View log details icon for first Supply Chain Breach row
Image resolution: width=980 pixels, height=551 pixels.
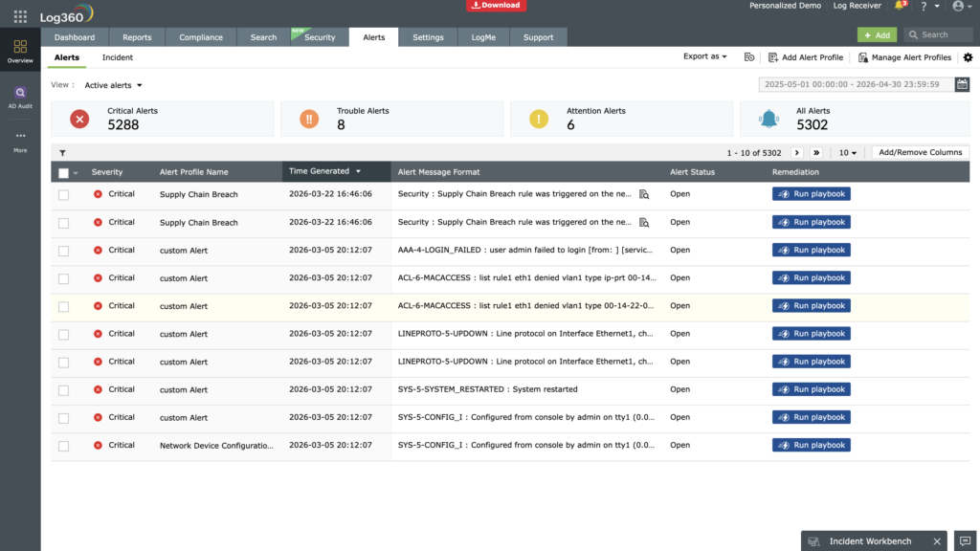point(644,194)
